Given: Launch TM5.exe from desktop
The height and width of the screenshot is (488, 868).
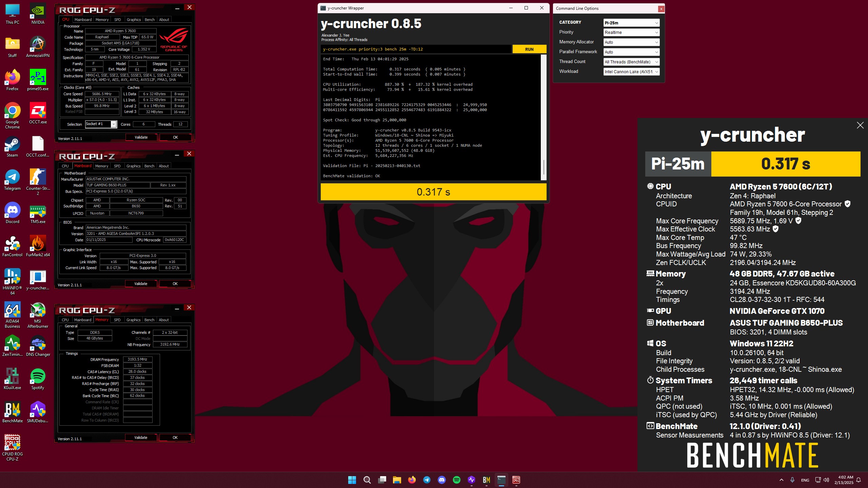Looking at the screenshot, I should coord(38,213).
